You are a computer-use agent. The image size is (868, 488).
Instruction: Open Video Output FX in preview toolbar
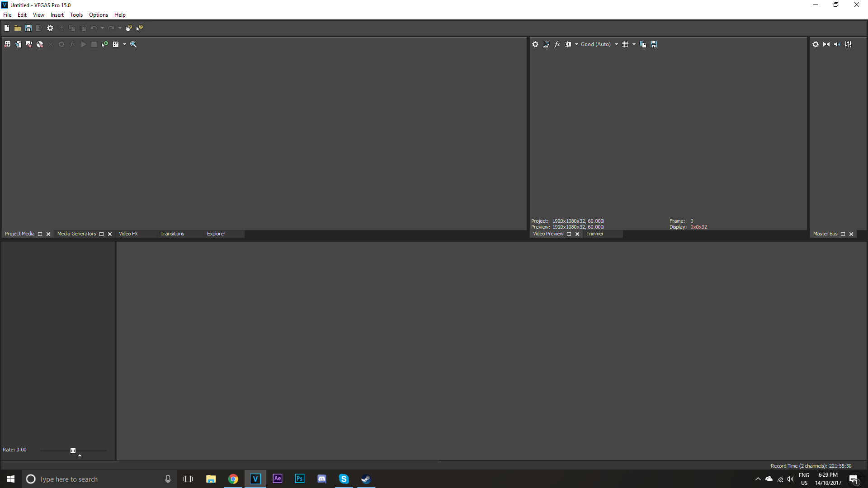pyautogui.click(x=557, y=44)
